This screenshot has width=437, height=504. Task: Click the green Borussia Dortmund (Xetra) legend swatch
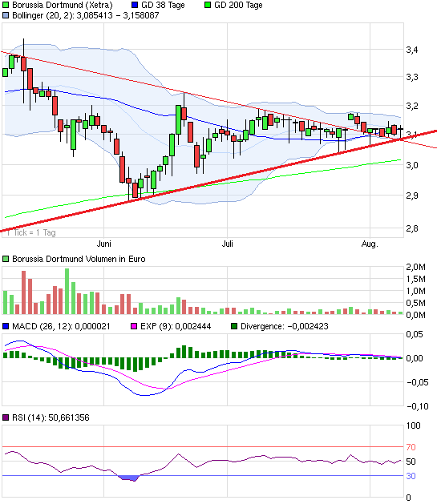(6, 5)
